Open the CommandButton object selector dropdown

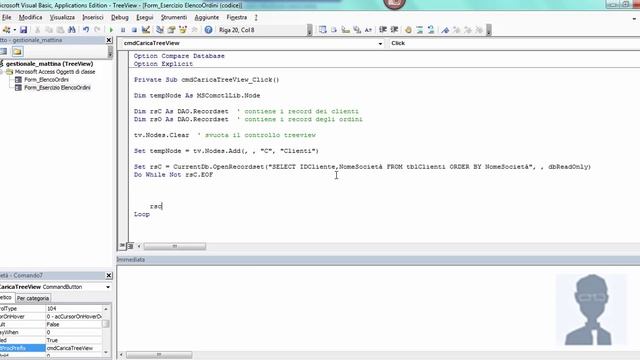tap(108, 287)
